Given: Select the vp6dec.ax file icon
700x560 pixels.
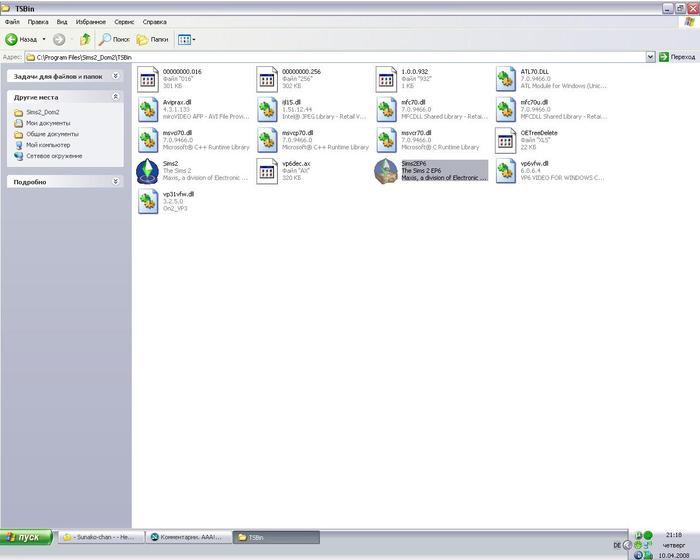Looking at the screenshot, I should [x=267, y=171].
